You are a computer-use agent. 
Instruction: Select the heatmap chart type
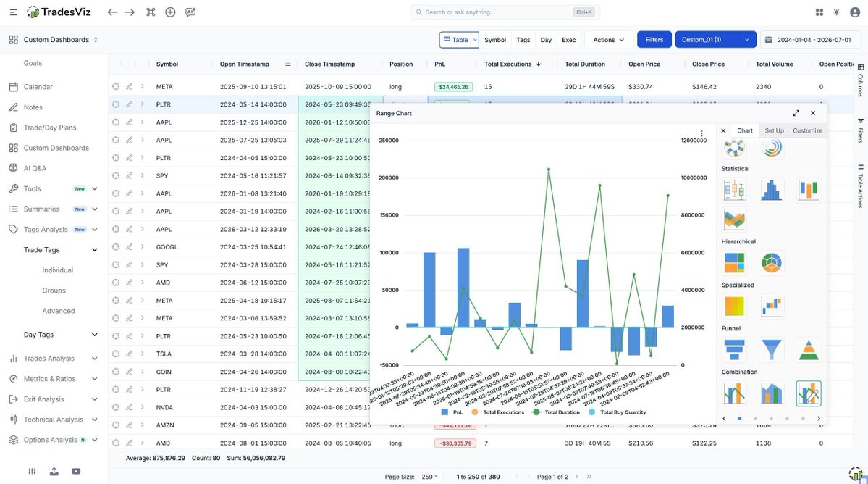(735, 306)
